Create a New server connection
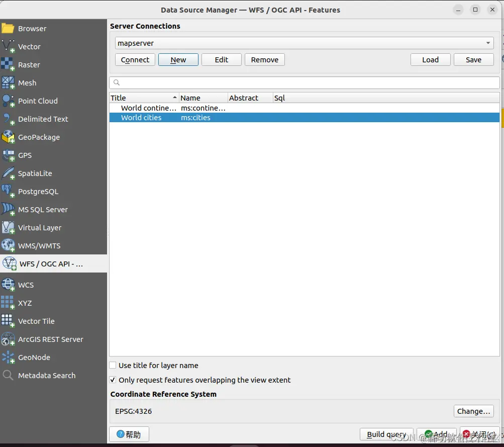Screen dimensions: 504x447 coord(178,60)
